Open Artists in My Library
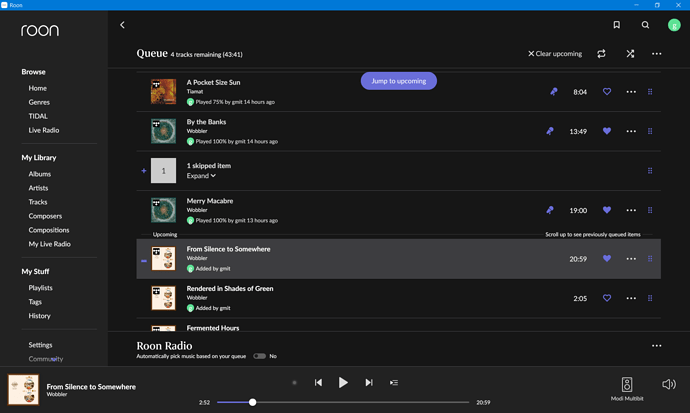 [x=38, y=188]
